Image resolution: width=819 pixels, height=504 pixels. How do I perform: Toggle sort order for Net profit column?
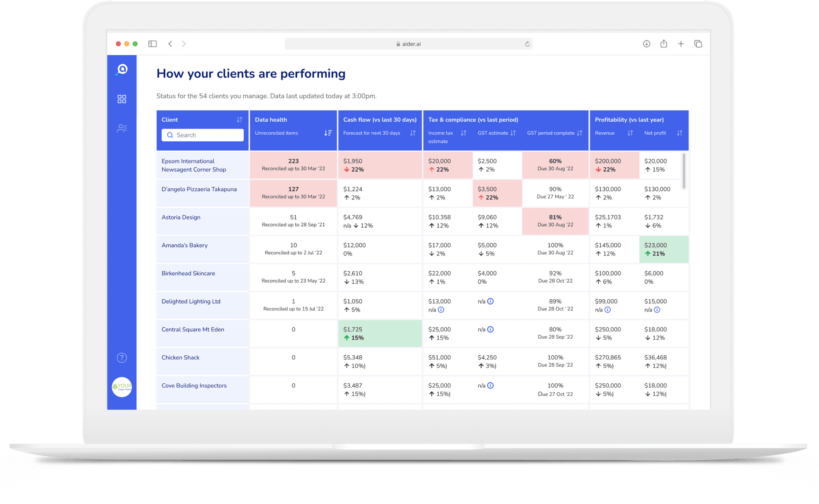coord(680,133)
